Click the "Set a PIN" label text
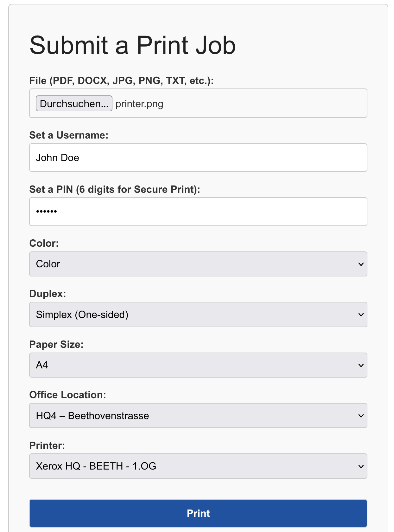 [x=114, y=189]
